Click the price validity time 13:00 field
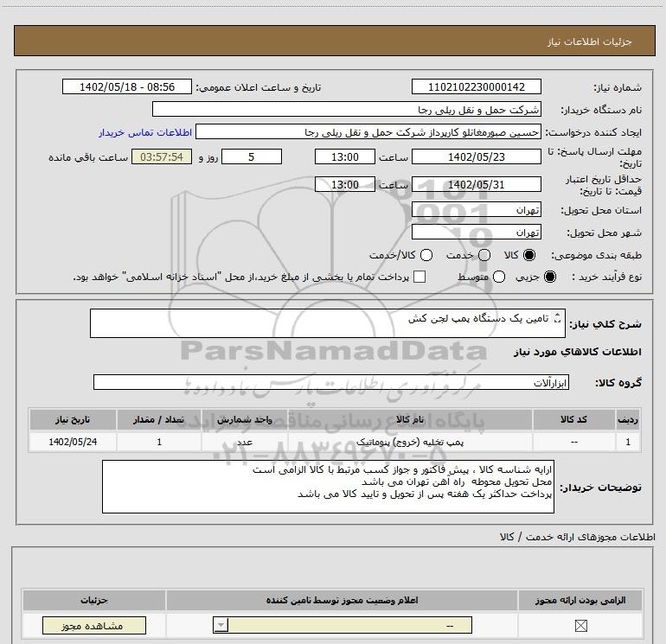 pyautogui.click(x=345, y=184)
